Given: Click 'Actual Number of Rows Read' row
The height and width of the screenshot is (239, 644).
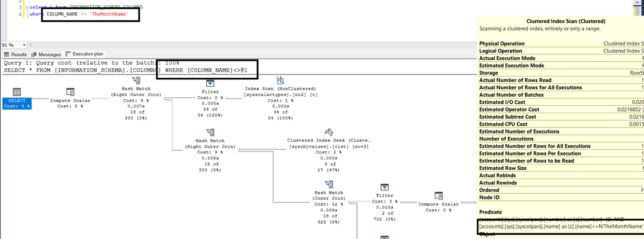Looking at the screenshot, I should click(561, 80).
